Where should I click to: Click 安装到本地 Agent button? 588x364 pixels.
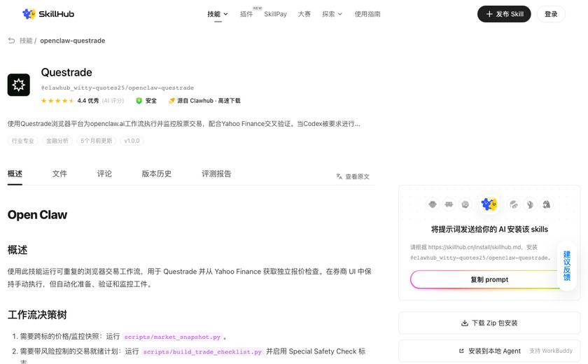click(x=489, y=351)
